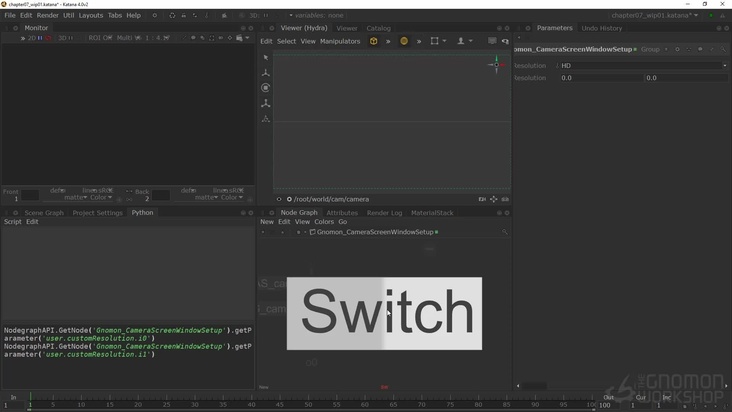Toggle the 3D option in top toolbar

pos(255,15)
